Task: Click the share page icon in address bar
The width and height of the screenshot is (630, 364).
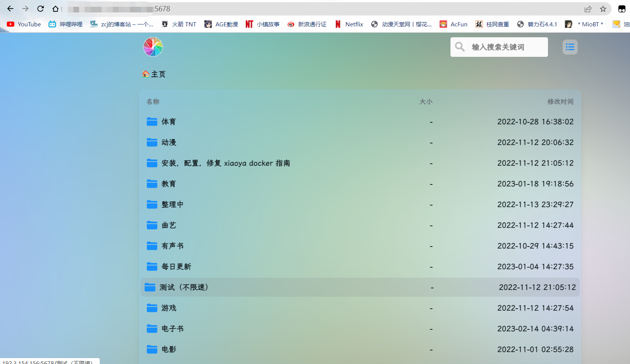Action: (x=588, y=9)
